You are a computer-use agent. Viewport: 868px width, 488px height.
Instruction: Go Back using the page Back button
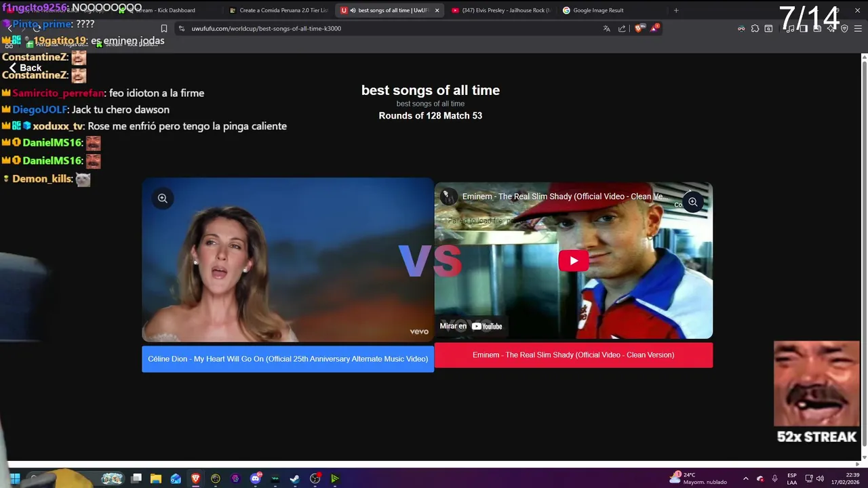click(x=25, y=68)
